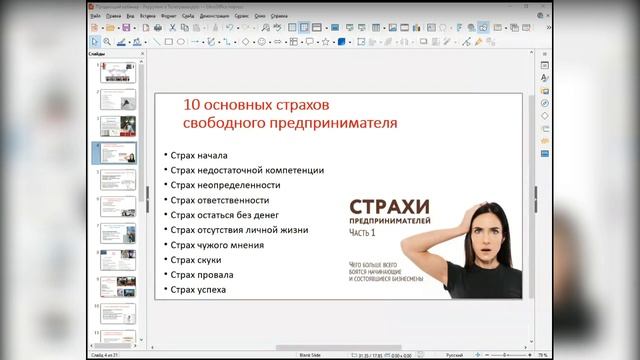Toggle the Display Grid icon
The width and height of the screenshot is (640, 360).
pos(292,27)
